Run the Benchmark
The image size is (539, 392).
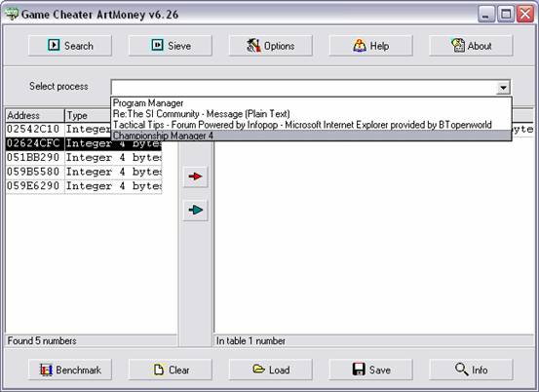pos(70,370)
